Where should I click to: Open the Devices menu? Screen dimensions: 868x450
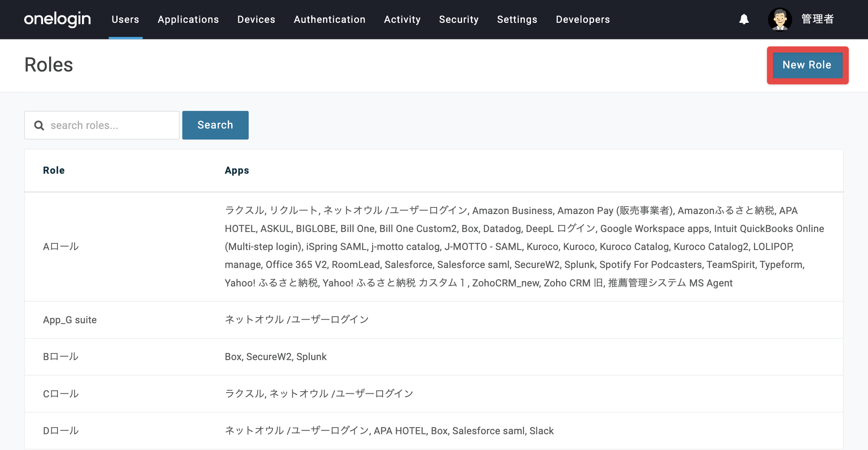tap(256, 19)
